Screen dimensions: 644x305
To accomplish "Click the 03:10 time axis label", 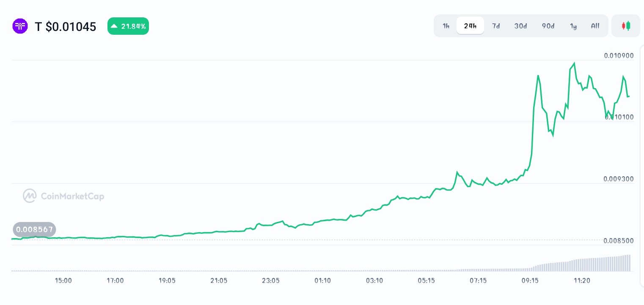I will [374, 280].
